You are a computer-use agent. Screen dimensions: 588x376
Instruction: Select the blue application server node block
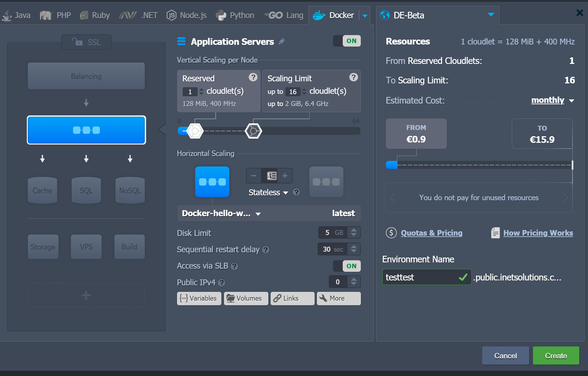click(x=86, y=130)
